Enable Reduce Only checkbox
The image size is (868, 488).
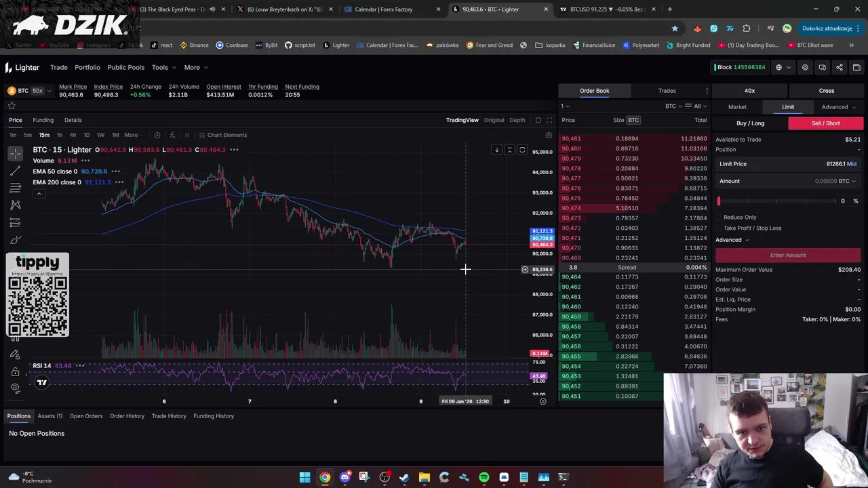pyautogui.click(x=719, y=218)
